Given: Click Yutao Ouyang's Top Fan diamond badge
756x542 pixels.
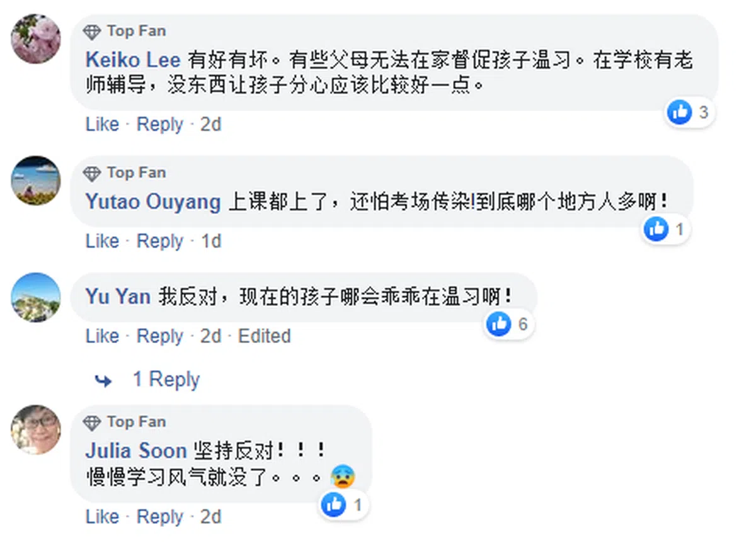Looking at the screenshot, I should [x=93, y=172].
